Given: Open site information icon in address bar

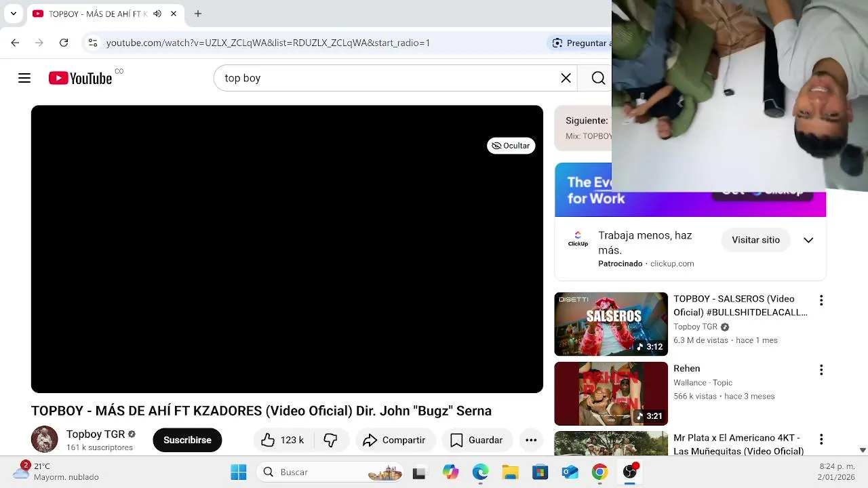Looking at the screenshot, I should pos(93,43).
